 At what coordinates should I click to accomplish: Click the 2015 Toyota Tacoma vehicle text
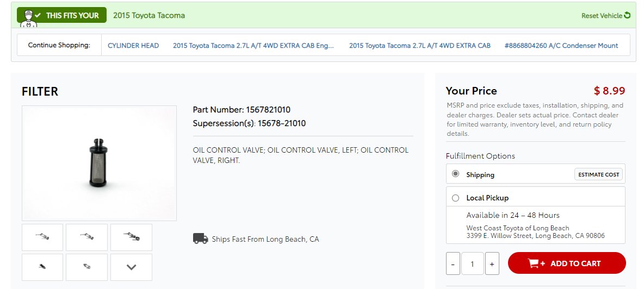[149, 16]
